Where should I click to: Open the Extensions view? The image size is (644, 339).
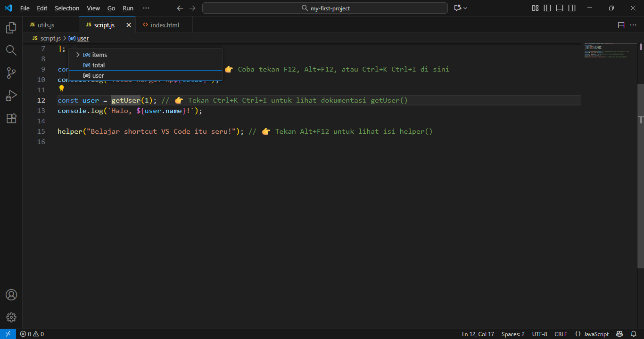[x=11, y=118]
